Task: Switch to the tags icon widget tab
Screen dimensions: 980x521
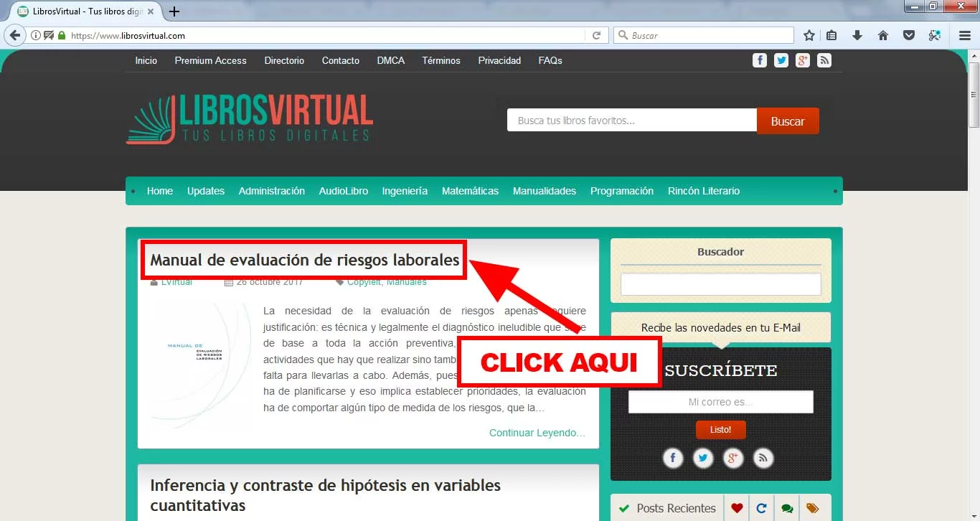Action: click(813, 508)
